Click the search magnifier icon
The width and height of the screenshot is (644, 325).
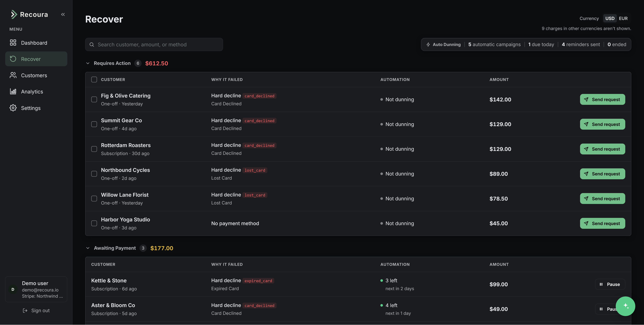click(92, 45)
